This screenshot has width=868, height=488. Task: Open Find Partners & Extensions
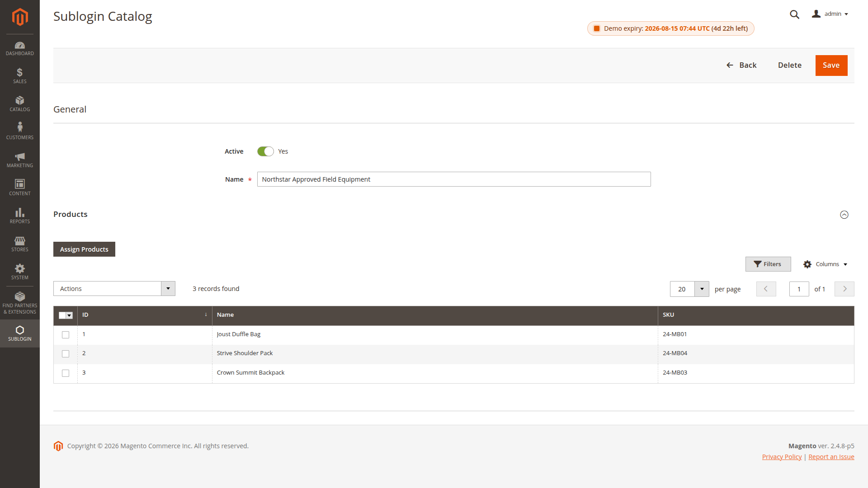point(20,303)
